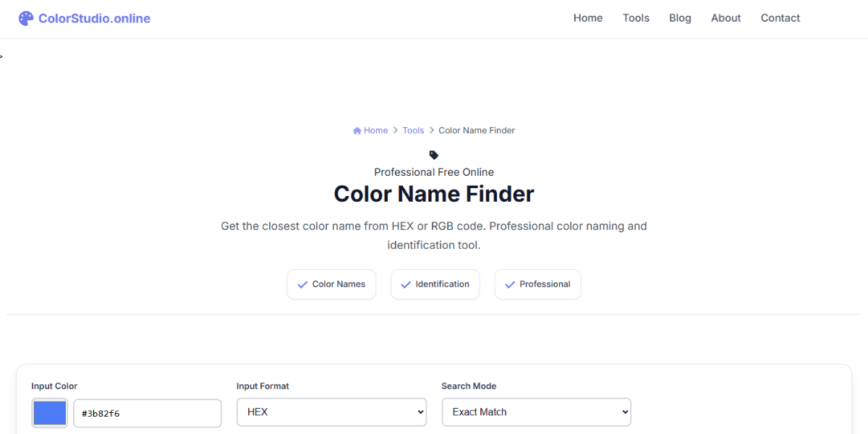Click the checkmark in the Professional badge
Image resolution: width=868 pixels, height=434 pixels.
click(509, 284)
